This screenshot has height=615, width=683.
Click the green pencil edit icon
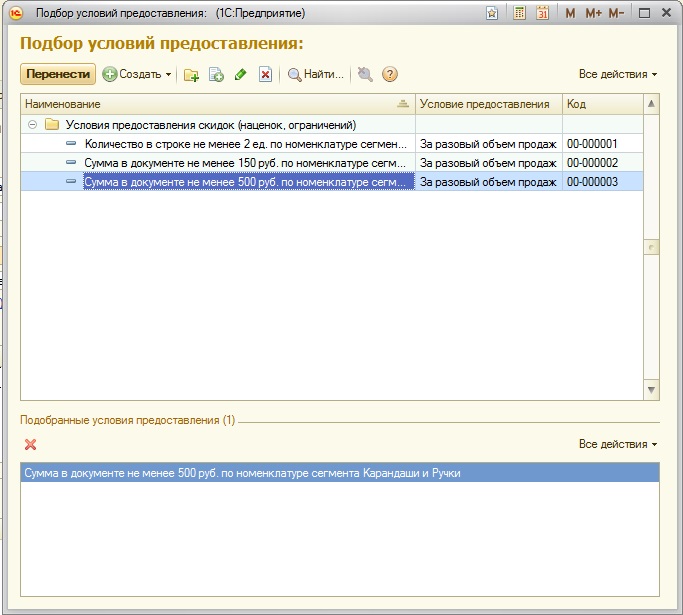pyautogui.click(x=240, y=74)
